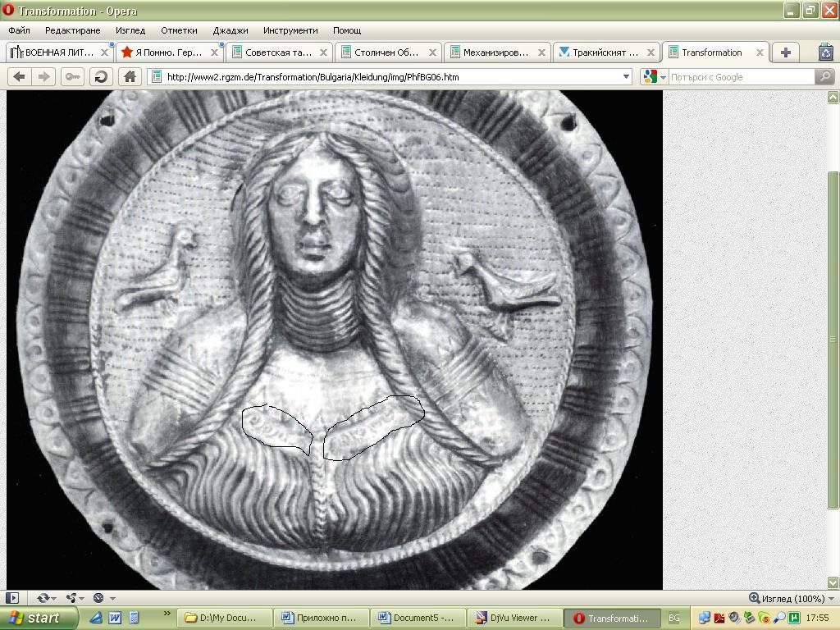Open the tray icon with orange 5 badge
Screen dimensions: 840x630
(764, 618)
